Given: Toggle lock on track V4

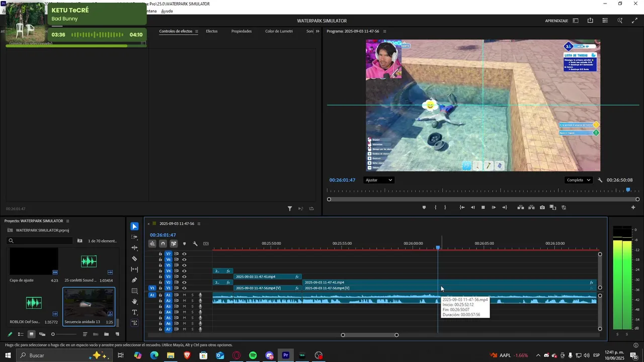Looking at the screenshot, I should click(160, 271).
